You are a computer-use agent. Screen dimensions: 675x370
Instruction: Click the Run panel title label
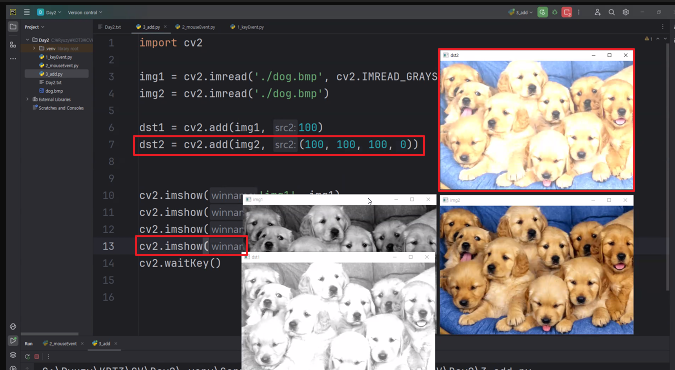(x=28, y=343)
